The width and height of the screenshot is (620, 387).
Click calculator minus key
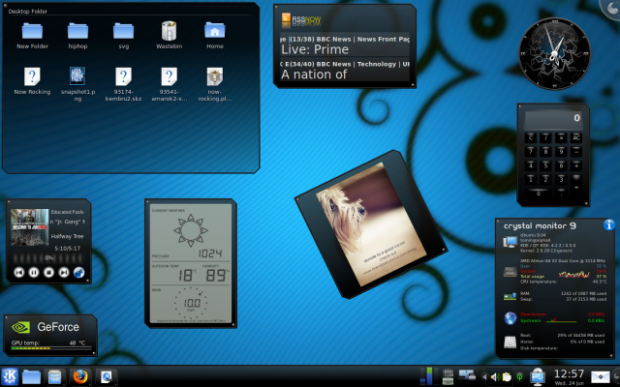pos(576,152)
